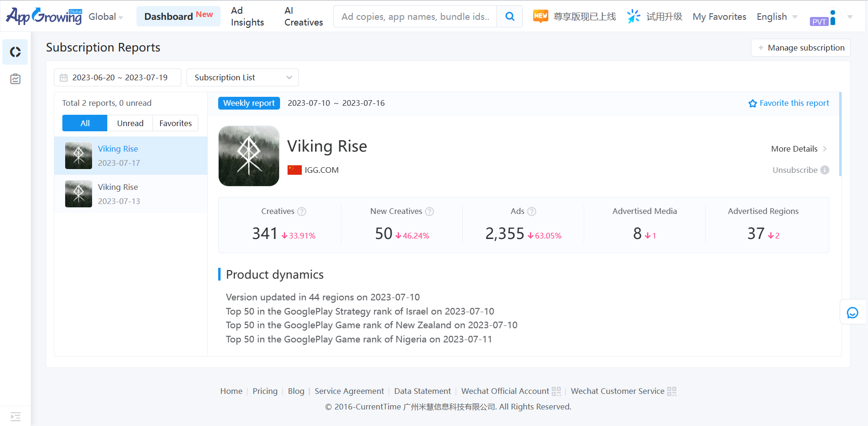Click Unsubscribe

coord(795,170)
